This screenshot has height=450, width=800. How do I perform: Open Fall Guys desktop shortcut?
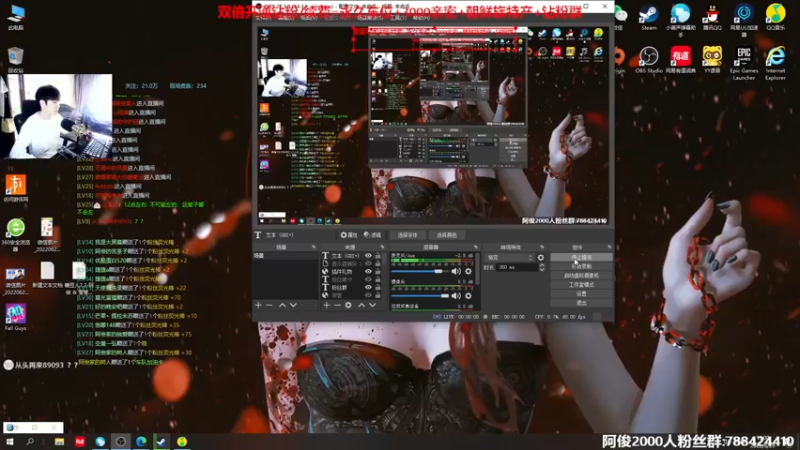tap(15, 317)
